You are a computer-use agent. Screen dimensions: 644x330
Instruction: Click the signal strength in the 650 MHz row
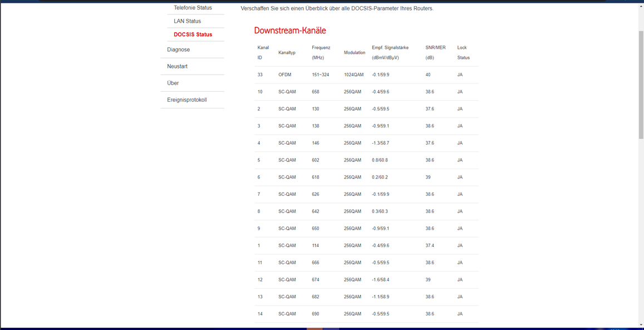pyautogui.click(x=380, y=228)
